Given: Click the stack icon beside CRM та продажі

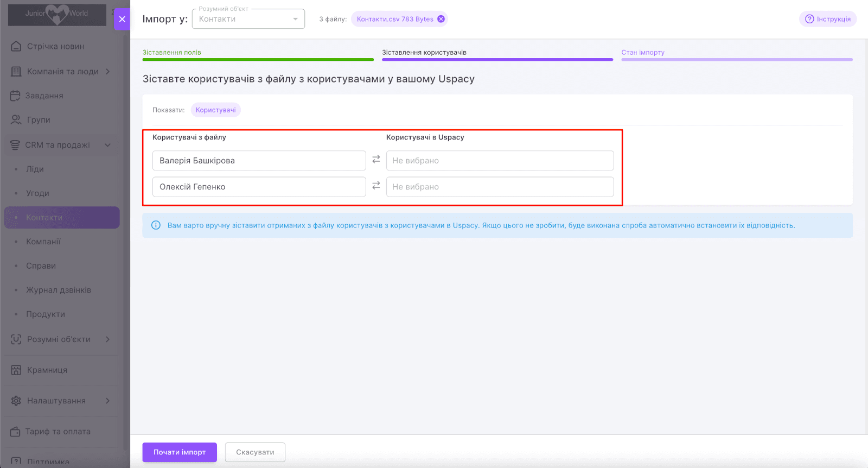Looking at the screenshot, I should pyautogui.click(x=15, y=145).
